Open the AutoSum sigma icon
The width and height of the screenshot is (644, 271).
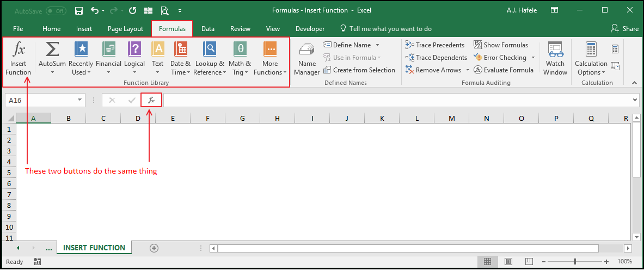point(52,50)
